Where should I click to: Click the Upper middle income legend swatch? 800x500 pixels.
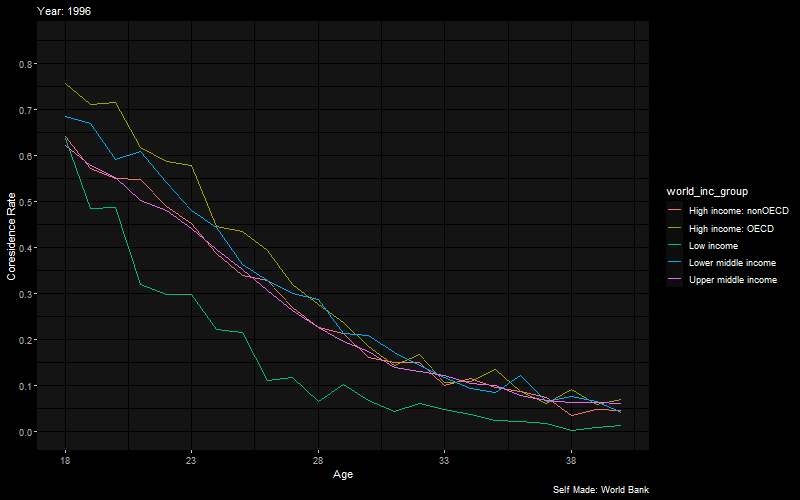coord(674,280)
